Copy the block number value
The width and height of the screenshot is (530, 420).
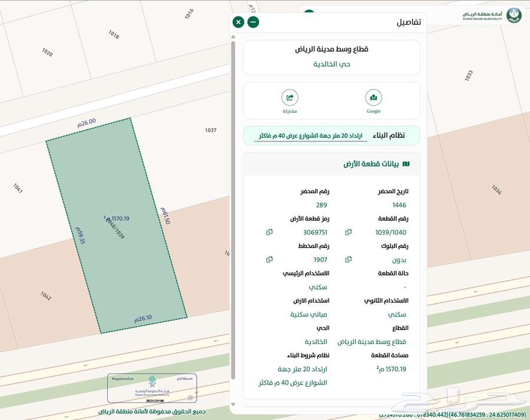349,259
